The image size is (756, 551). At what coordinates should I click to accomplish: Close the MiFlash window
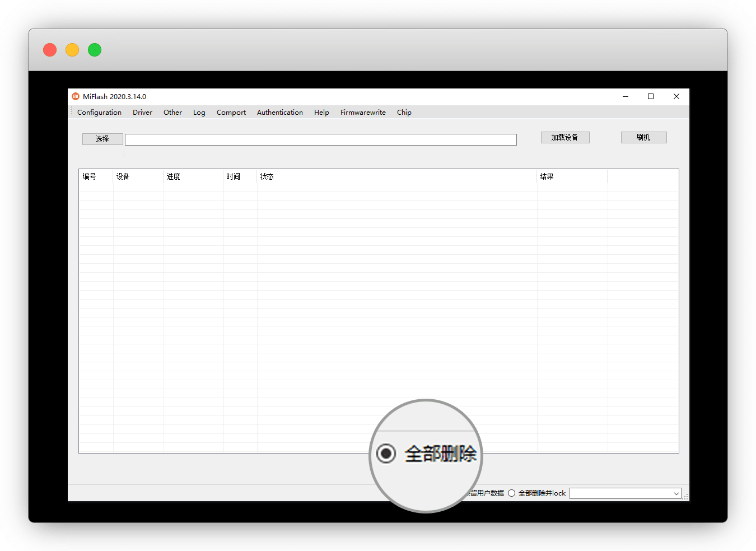point(676,96)
